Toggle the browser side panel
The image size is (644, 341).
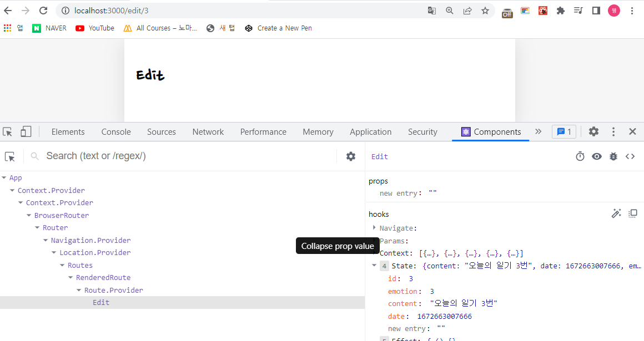coord(596,11)
